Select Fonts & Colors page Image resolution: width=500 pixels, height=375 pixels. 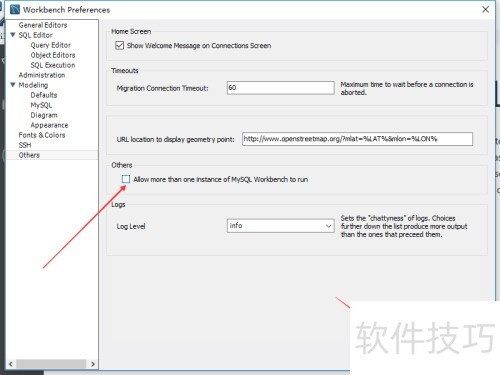[42, 135]
